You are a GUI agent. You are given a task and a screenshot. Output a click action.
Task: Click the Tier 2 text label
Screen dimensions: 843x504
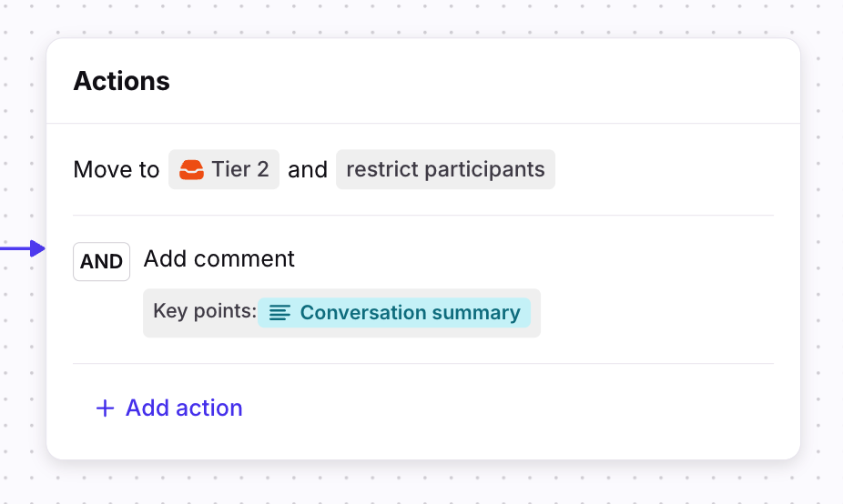point(240,169)
